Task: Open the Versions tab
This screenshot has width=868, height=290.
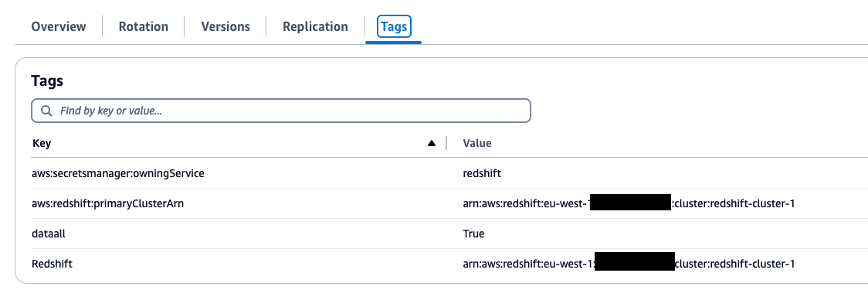Action: coord(225,26)
